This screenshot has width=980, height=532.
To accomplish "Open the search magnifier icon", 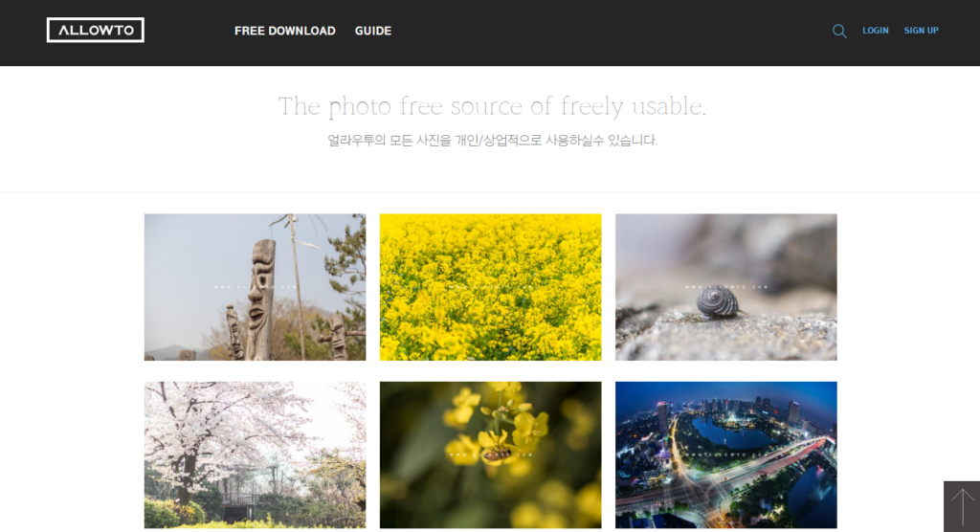I will (839, 31).
